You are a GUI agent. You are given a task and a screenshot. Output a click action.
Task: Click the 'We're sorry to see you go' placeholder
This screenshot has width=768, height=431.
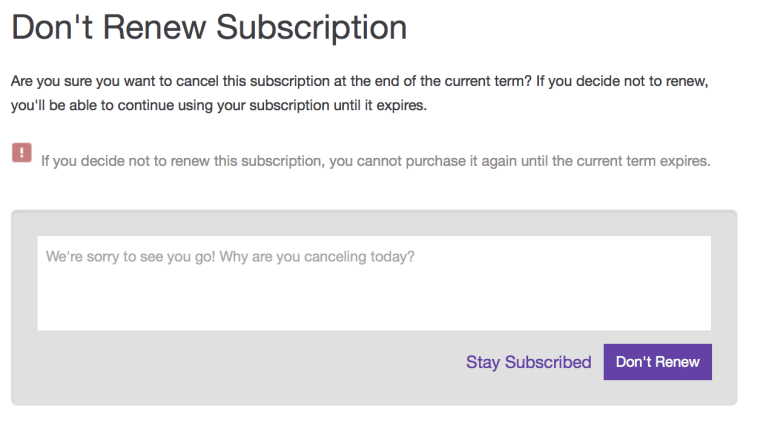coord(130,257)
